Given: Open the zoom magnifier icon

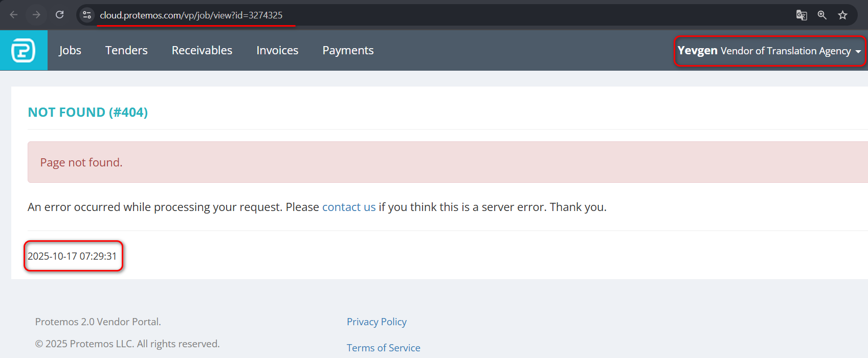Looking at the screenshot, I should (x=822, y=15).
